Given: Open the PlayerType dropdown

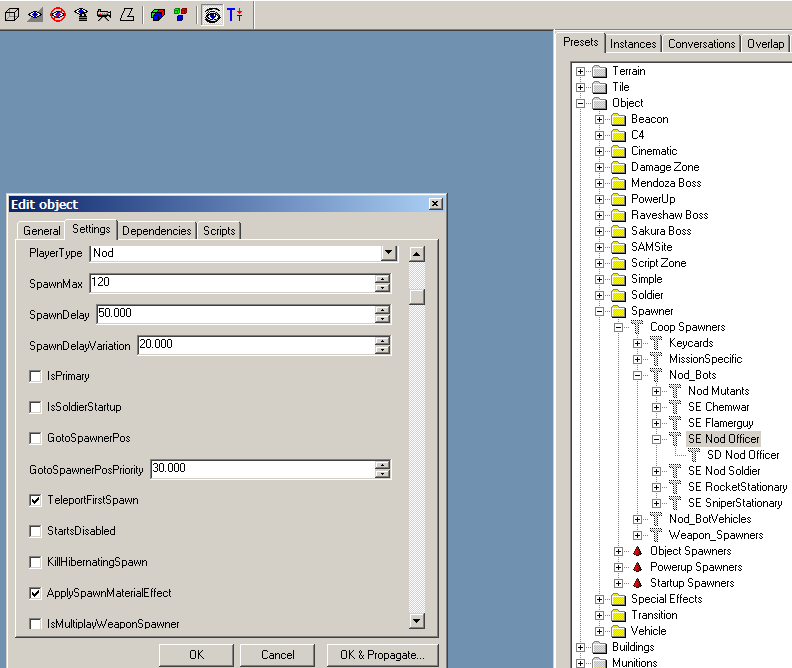Looking at the screenshot, I should pos(389,254).
